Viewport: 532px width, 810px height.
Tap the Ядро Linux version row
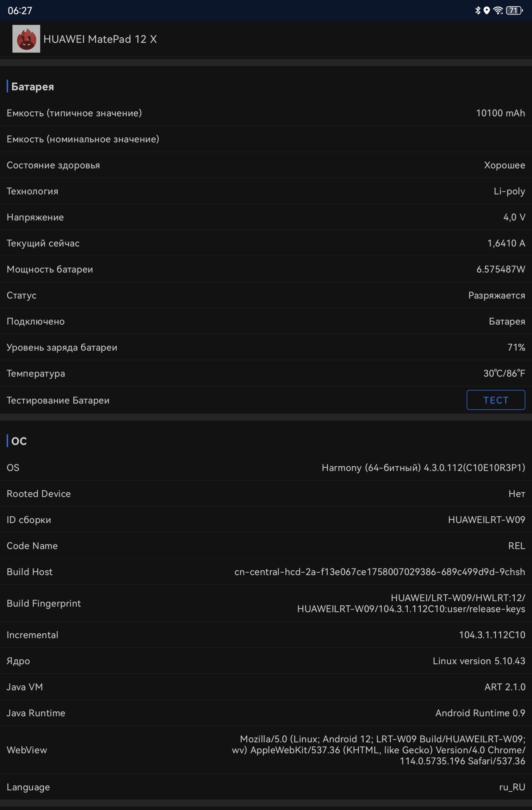pyautogui.click(x=266, y=661)
